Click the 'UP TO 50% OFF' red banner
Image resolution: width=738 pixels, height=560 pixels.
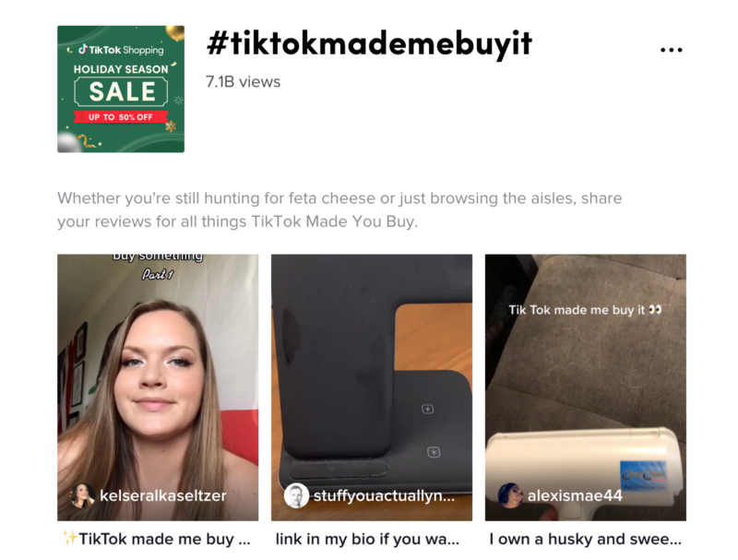tap(121, 117)
